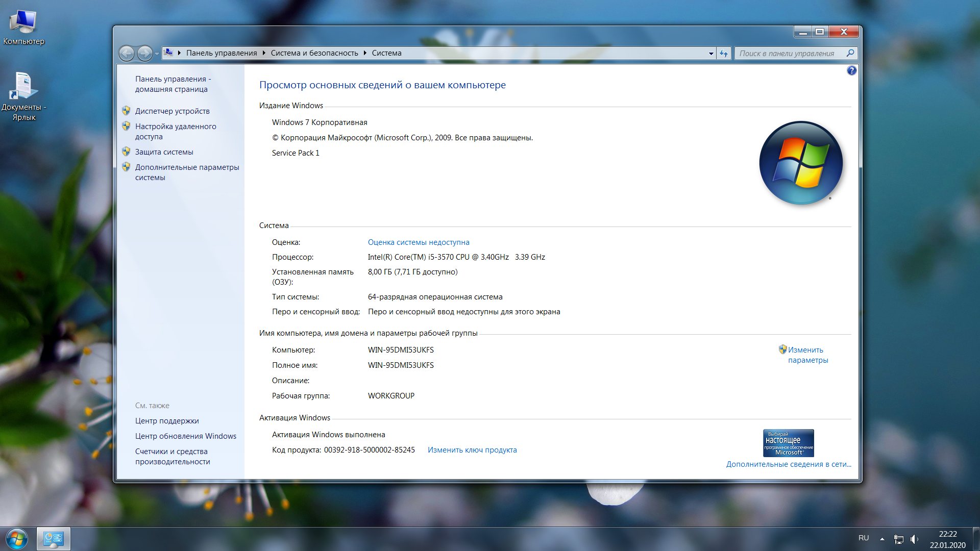Screen dimensions: 980x551
Task: Open Панель управления - домашняя страница
Action: coord(173,84)
